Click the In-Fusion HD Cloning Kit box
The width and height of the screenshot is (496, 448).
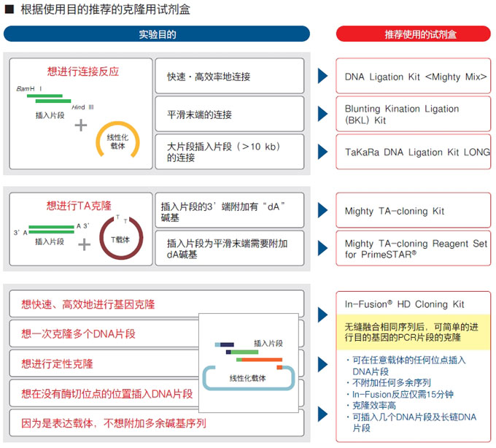point(413,304)
